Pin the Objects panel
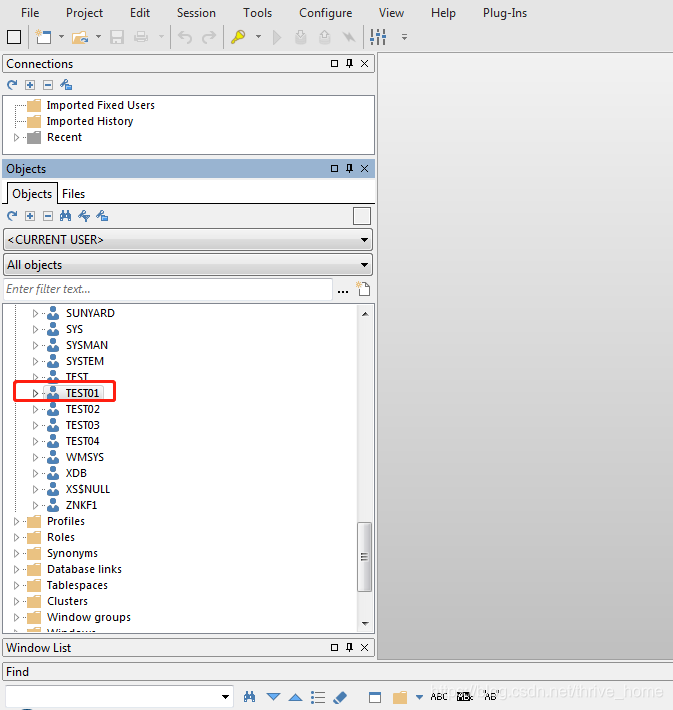 point(349,168)
